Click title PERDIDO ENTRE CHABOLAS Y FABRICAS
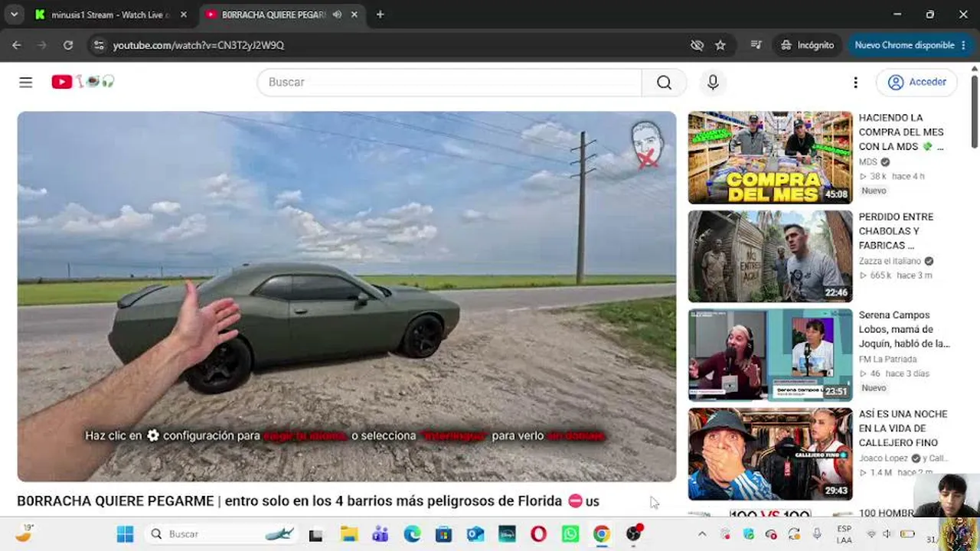This screenshot has height=551, width=980. click(x=896, y=231)
